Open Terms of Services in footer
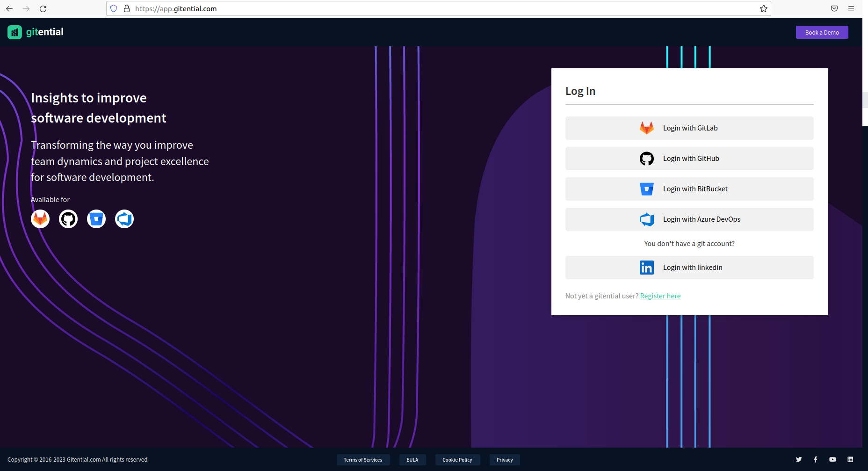This screenshot has height=471, width=868. coord(363,460)
